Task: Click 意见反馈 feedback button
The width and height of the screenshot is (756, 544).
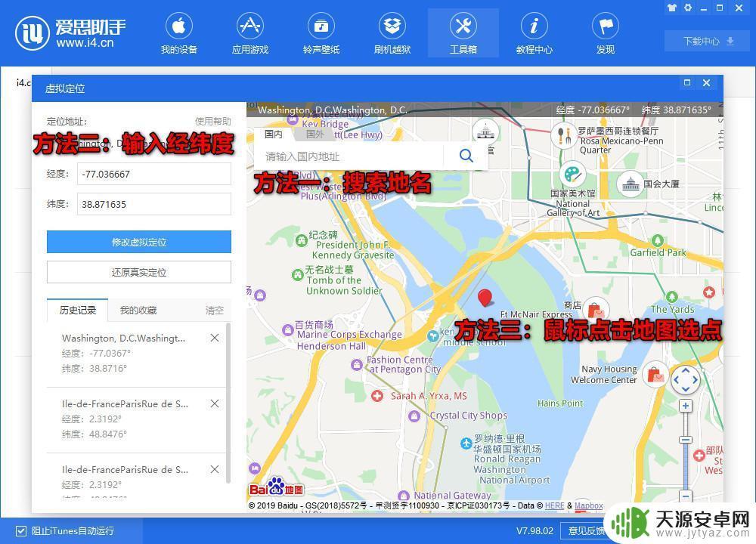Action: click(x=587, y=531)
